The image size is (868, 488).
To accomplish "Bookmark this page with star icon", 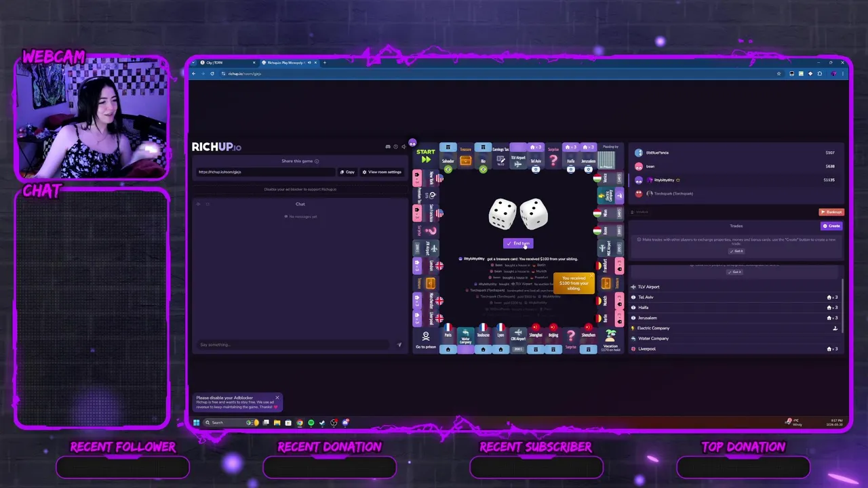I will pyautogui.click(x=778, y=74).
